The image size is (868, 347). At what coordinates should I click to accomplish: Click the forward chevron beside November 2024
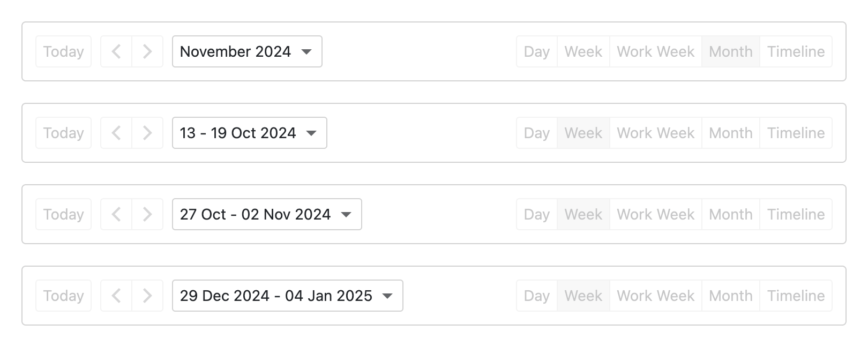tap(147, 51)
